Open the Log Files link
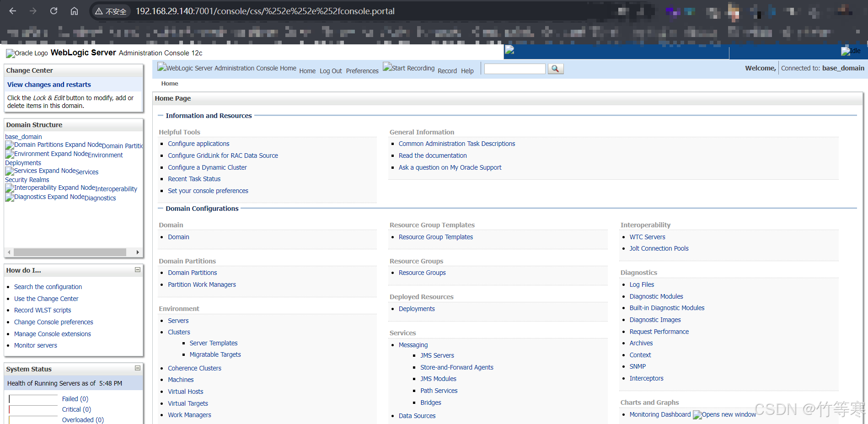This screenshot has width=868, height=424. (642, 284)
